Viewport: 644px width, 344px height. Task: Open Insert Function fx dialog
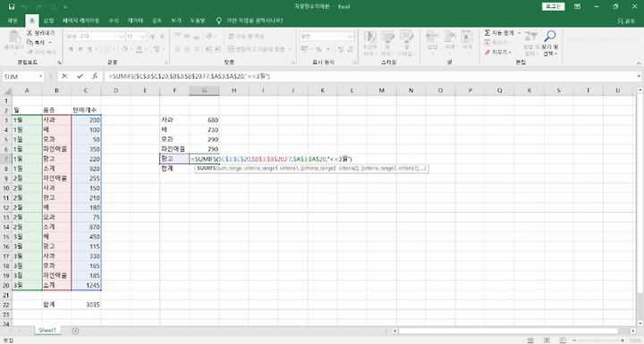pos(95,76)
